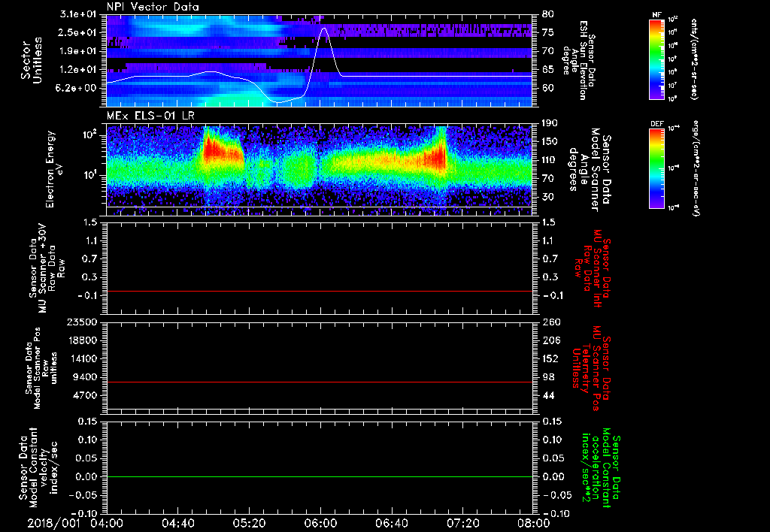Viewport: 770px width, 532px height.
Task: Click the green zero-velocity line
Action: (320, 476)
